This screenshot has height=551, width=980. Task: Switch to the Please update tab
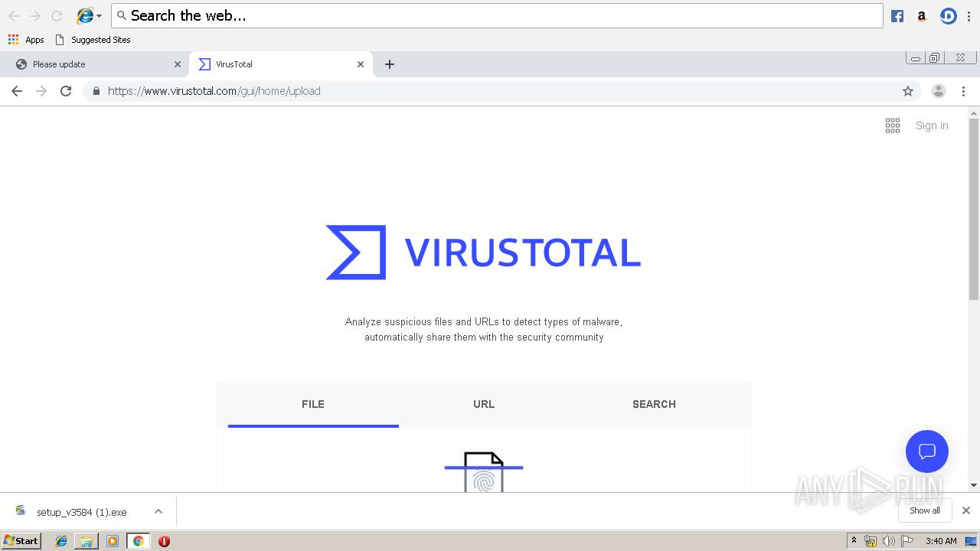[94, 64]
